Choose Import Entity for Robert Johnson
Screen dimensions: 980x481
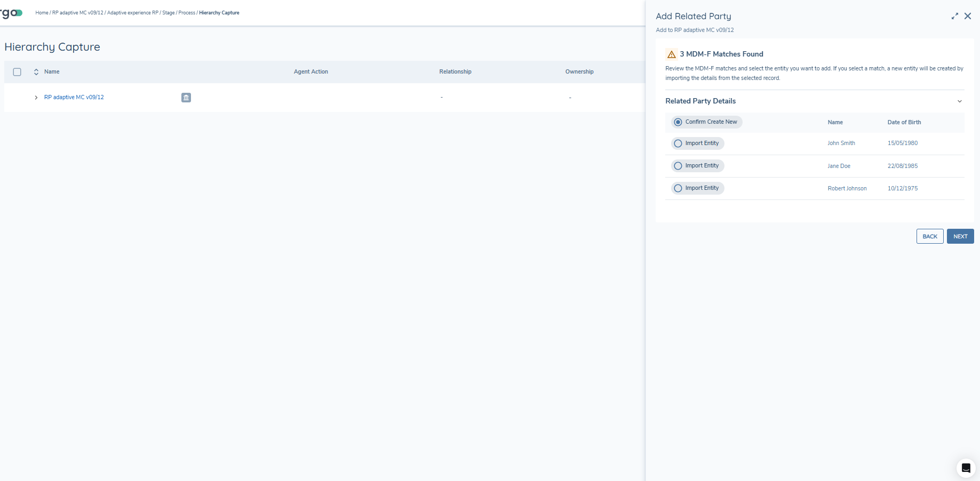(x=678, y=188)
